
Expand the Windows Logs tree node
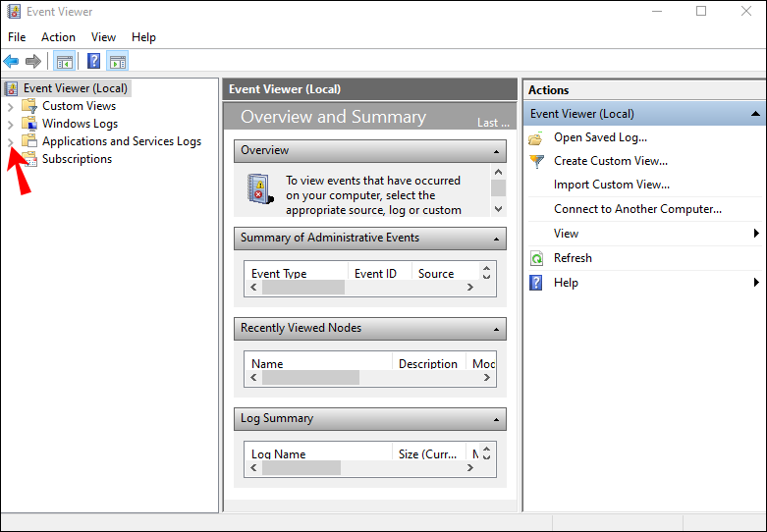coord(11,124)
